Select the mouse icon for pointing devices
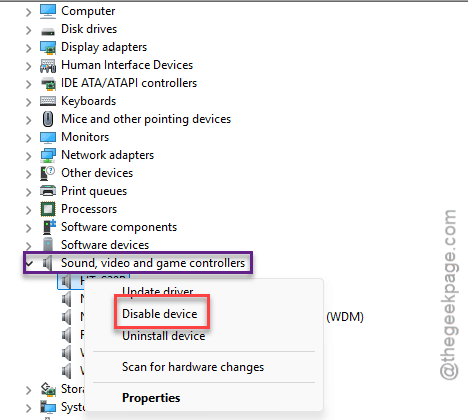This screenshot has width=468, height=420. pyautogui.click(x=48, y=119)
